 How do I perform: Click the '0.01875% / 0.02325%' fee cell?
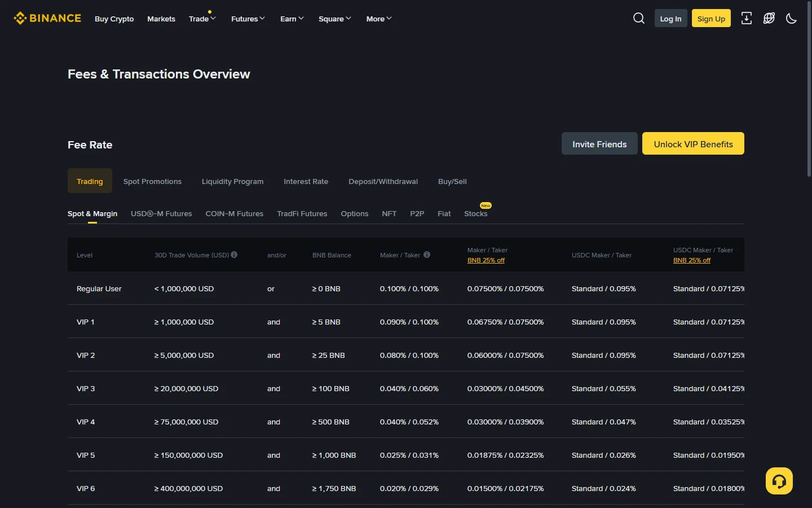pos(506,455)
